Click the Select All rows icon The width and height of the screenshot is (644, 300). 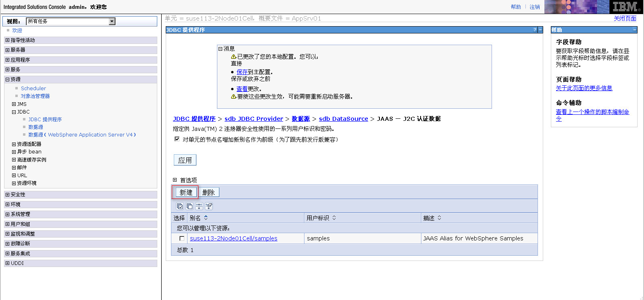click(180, 206)
